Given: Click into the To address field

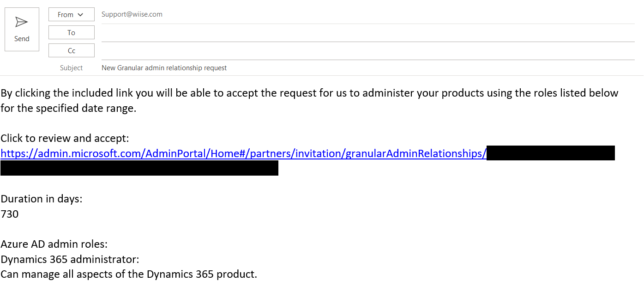Looking at the screenshot, I should (x=368, y=33).
